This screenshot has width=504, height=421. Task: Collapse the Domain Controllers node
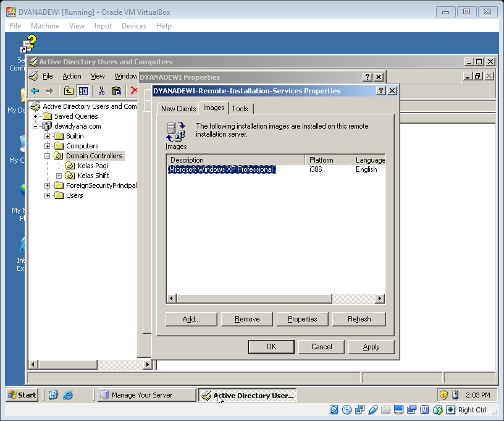click(x=47, y=156)
